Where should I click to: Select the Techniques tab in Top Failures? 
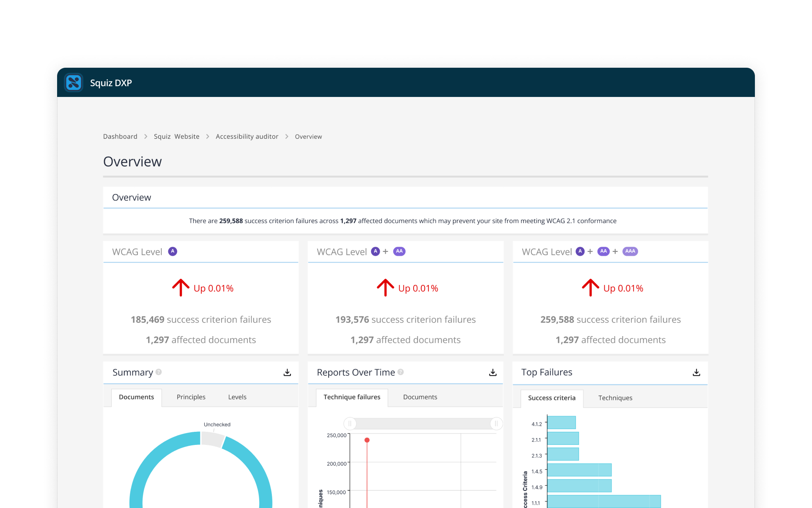(x=615, y=398)
